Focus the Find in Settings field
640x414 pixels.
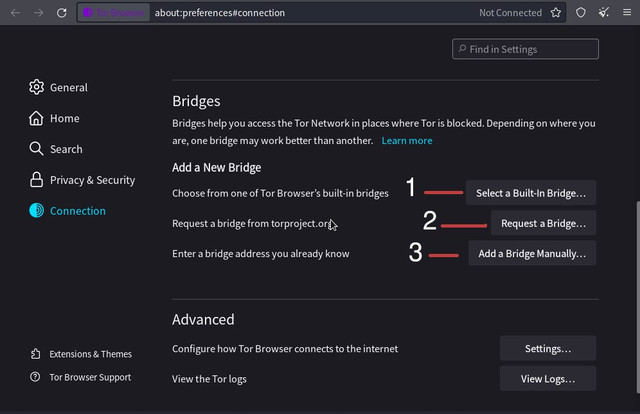point(525,49)
